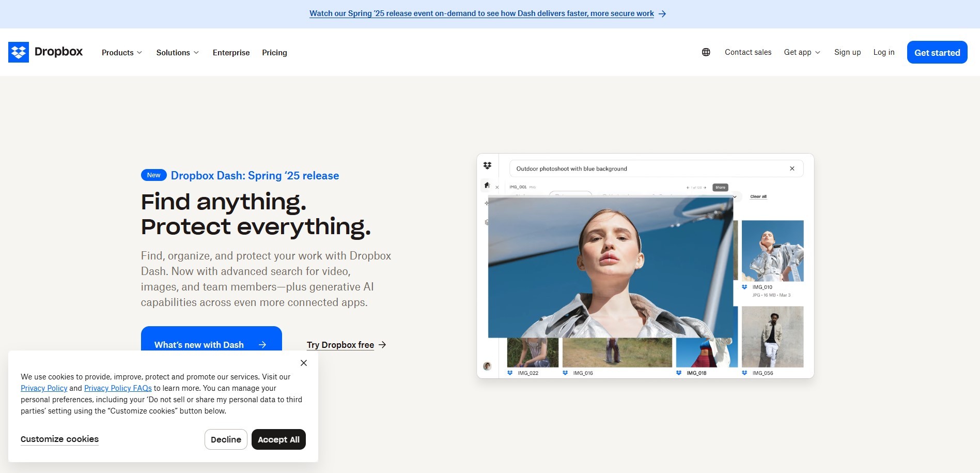The height and width of the screenshot is (473, 980).
Task: Follow the Try Dropbox free link
Action: tap(347, 345)
